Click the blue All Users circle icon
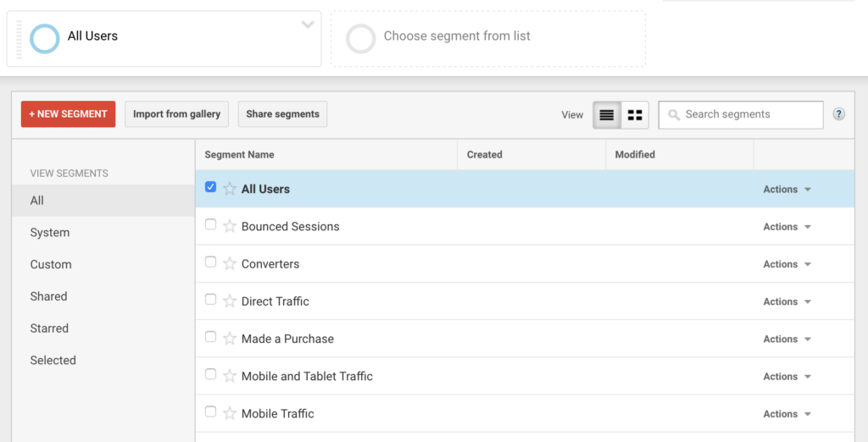Screen dimensions: 868x442 (44, 39)
